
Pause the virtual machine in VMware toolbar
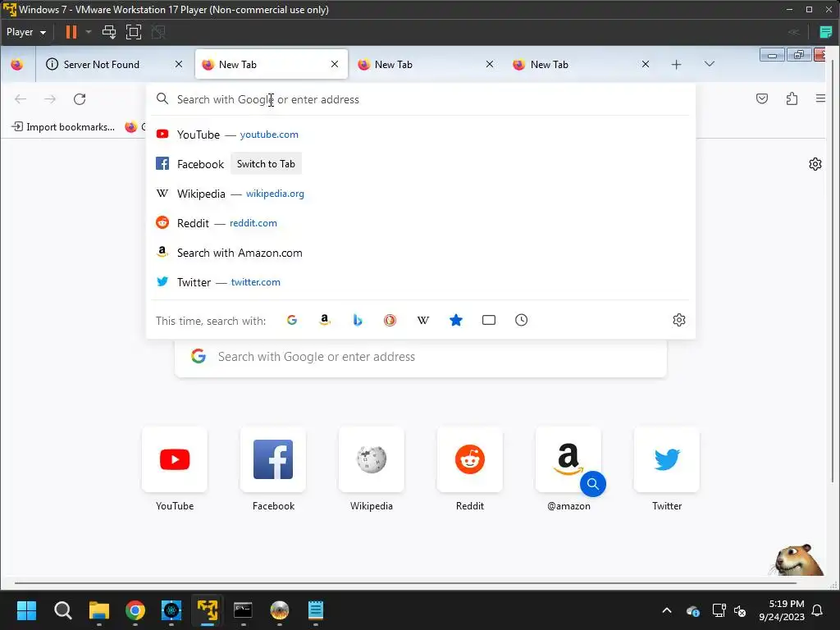(71, 32)
